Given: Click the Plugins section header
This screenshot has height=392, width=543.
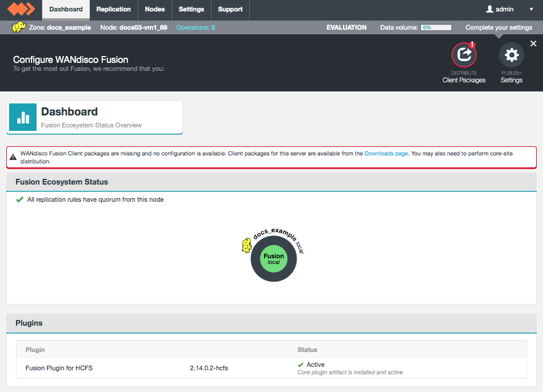Looking at the screenshot, I should coord(271,323).
